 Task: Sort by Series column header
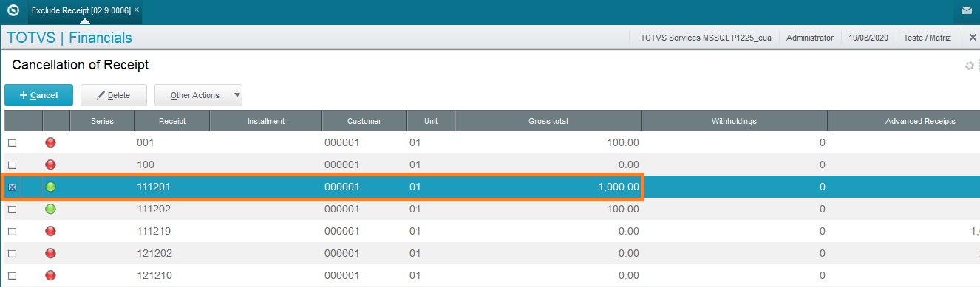coord(102,121)
